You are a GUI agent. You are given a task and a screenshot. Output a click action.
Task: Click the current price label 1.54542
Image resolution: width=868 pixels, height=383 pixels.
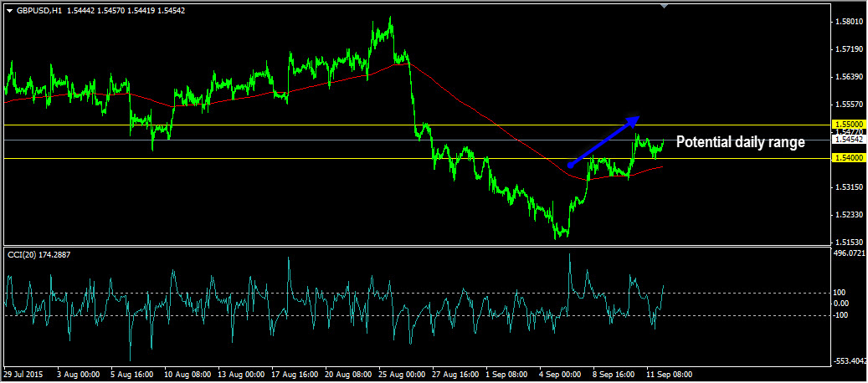click(848, 140)
